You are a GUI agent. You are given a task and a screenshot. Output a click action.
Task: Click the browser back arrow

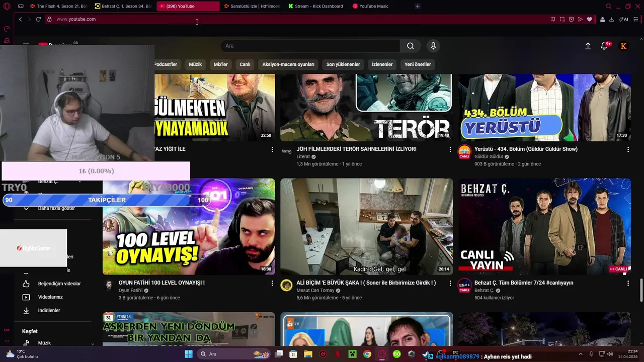click(20, 19)
